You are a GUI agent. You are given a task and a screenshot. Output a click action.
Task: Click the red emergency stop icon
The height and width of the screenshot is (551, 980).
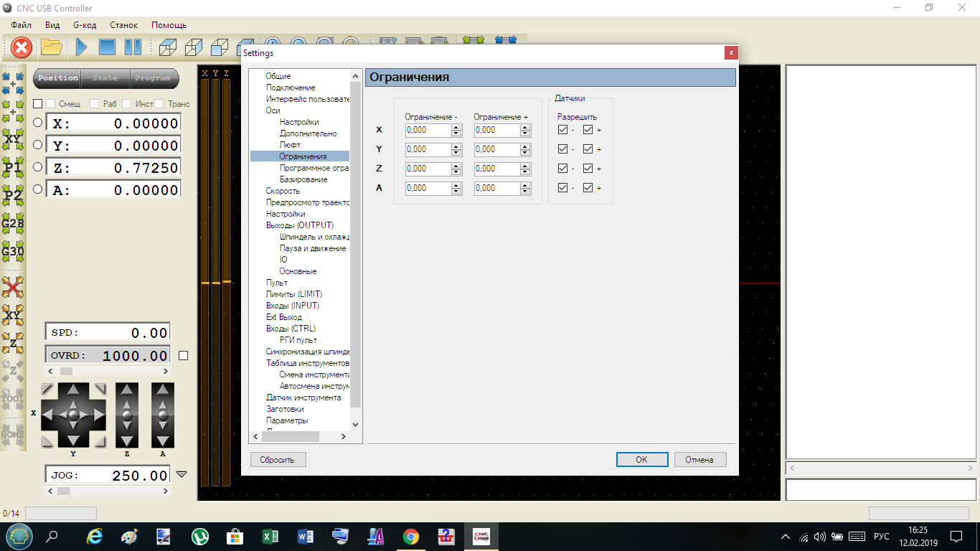22,47
